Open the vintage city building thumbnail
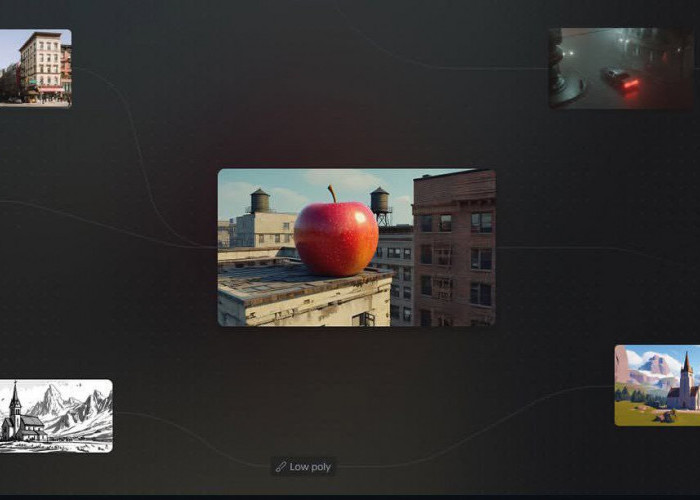 (36, 68)
